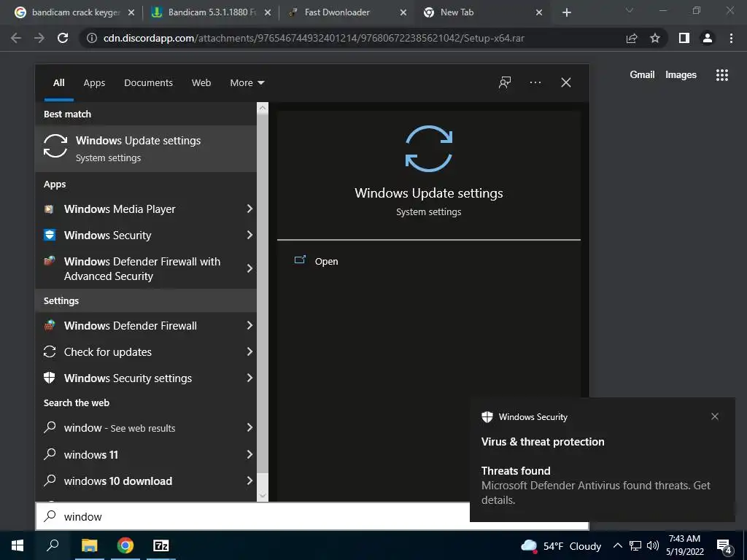Open File Explorer from taskbar

(x=89, y=545)
